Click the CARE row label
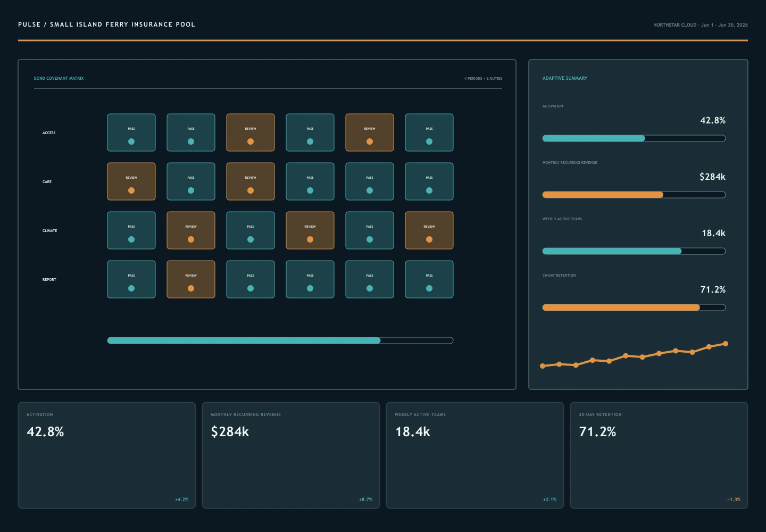The height and width of the screenshot is (532, 766). [x=47, y=182]
